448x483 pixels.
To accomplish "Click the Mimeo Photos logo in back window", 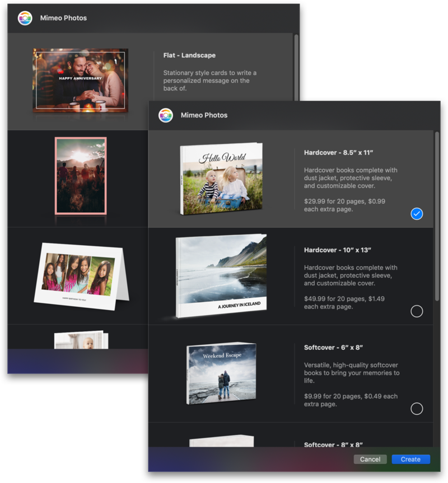I will pos(25,18).
